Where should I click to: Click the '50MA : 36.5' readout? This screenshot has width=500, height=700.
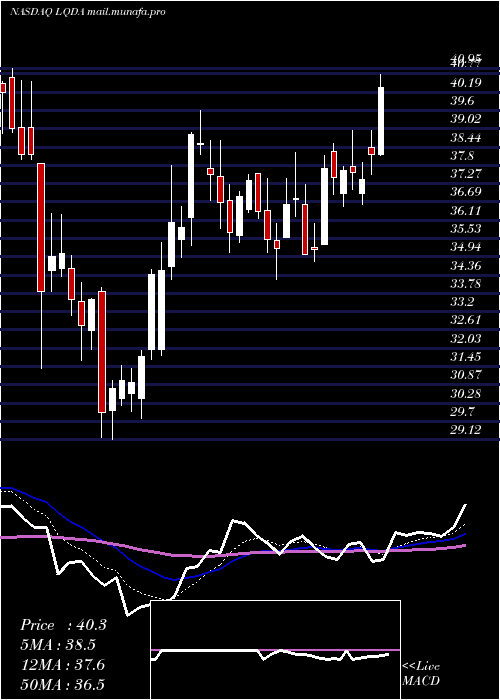click(x=62, y=685)
